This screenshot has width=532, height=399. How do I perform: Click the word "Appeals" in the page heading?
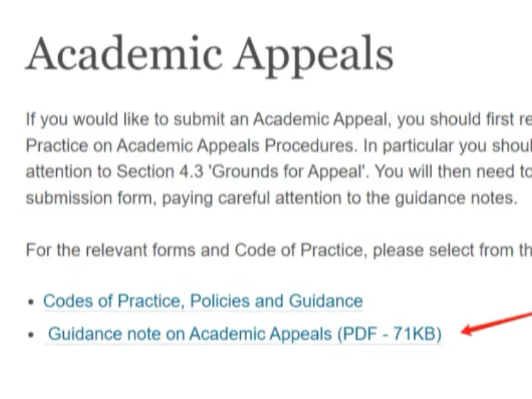[314, 56]
